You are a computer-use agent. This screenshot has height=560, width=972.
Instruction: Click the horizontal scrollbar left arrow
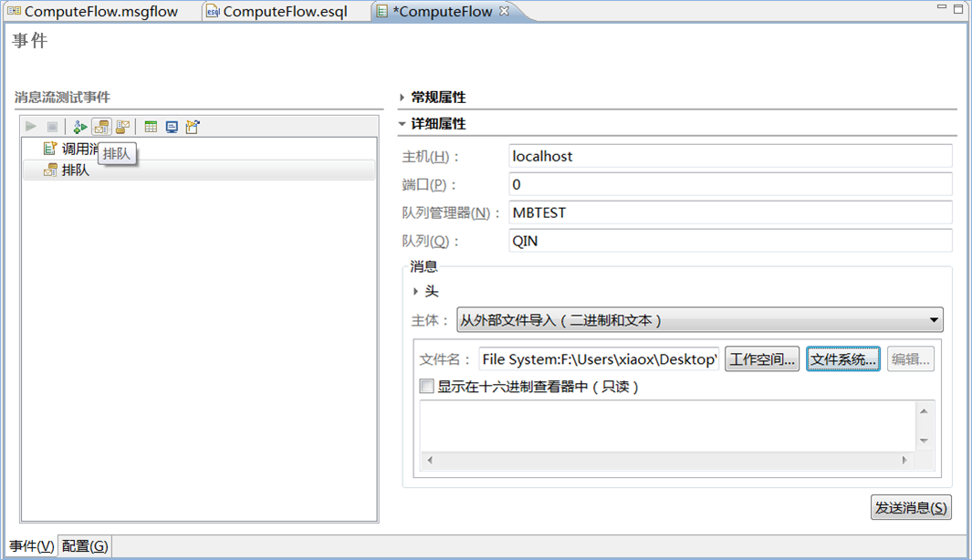tap(430, 461)
